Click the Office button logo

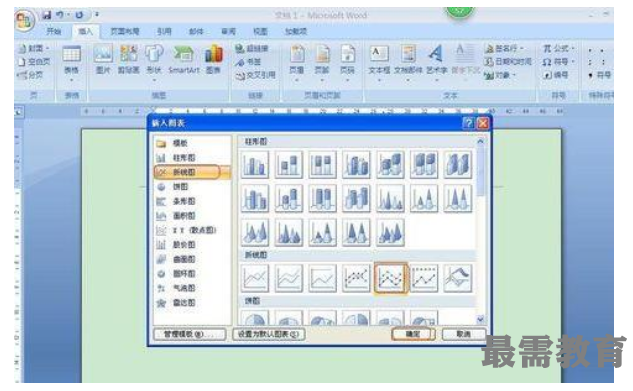click(x=24, y=19)
